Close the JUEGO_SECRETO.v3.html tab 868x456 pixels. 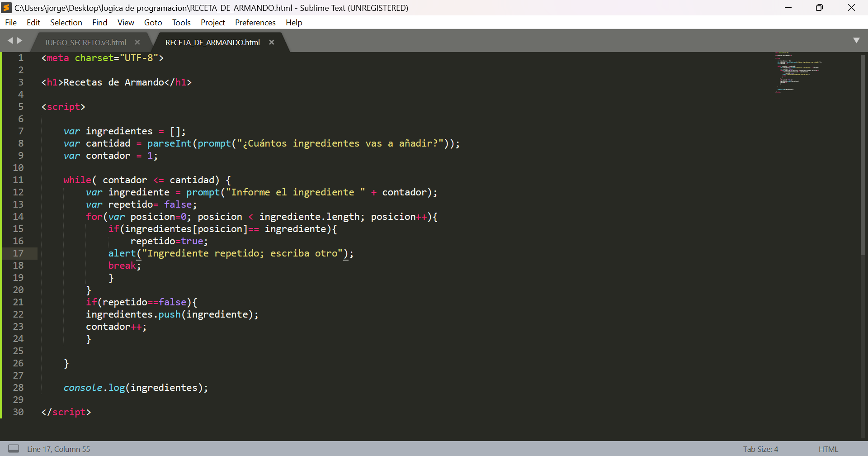(x=137, y=42)
